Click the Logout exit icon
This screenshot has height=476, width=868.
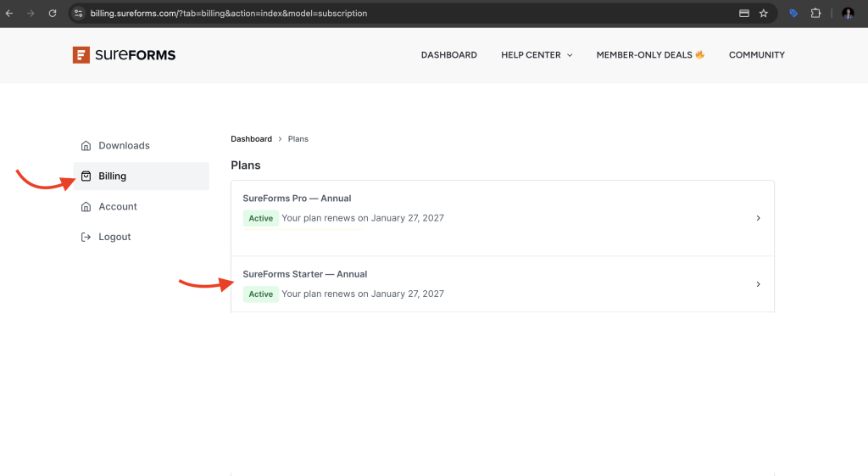coord(86,238)
